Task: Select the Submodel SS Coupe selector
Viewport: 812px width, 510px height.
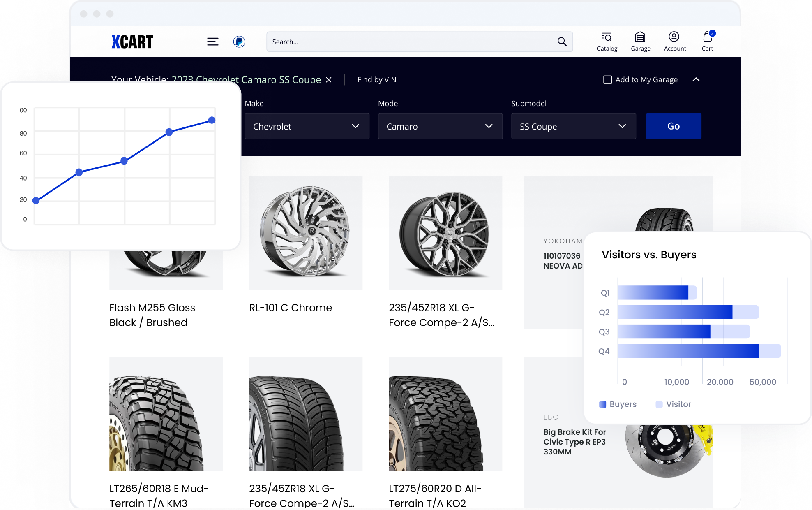Action: coord(573,126)
